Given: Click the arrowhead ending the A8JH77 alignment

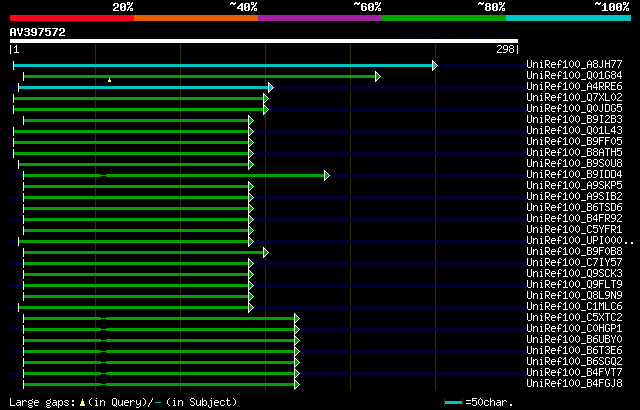Looking at the screenshot, I should [x=435, y=65].
